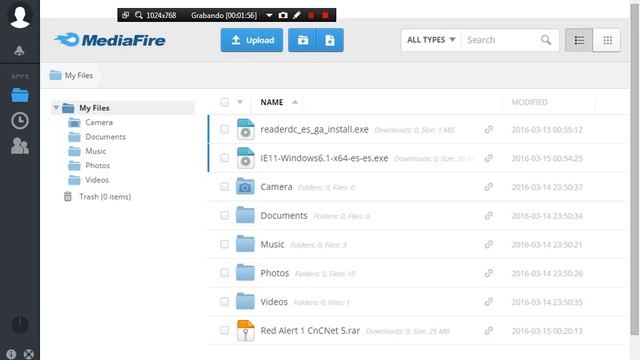Image resolution: width=640 pixels, height=360 pixels.
Task: Open the info icon at sidebar bottom
Action: [x=11, y=354]
